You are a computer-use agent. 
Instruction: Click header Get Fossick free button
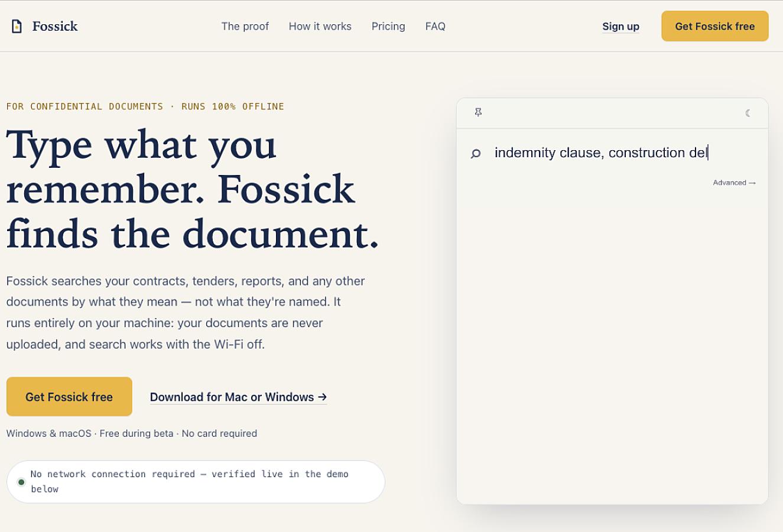coord(715,26)
